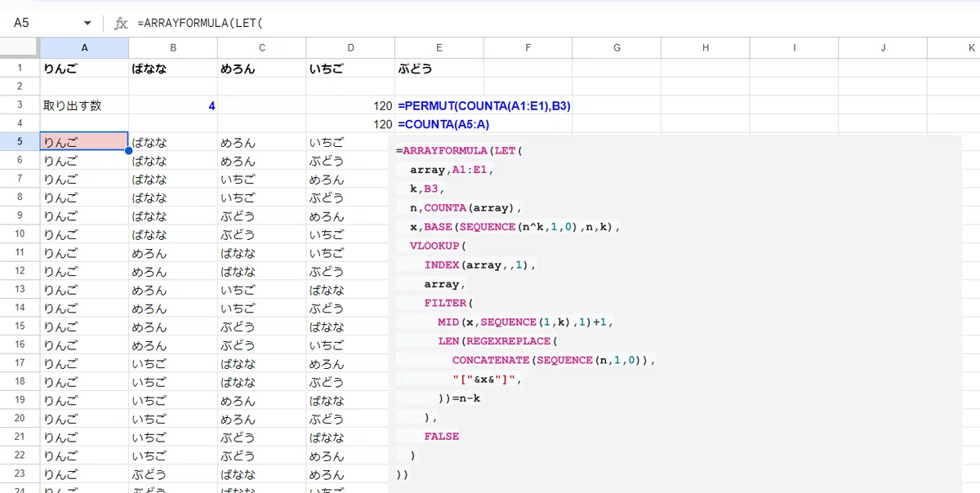Click the =PERMUT formula text in E3
This screenshot has width=980, height=493.
(x=484, y=105)
